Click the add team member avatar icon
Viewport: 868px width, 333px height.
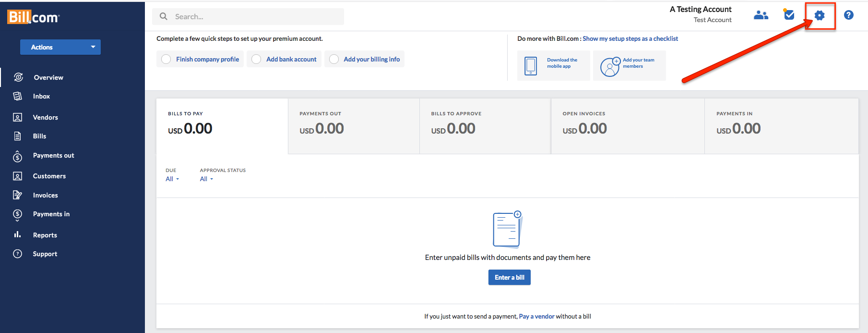(610, 67)
